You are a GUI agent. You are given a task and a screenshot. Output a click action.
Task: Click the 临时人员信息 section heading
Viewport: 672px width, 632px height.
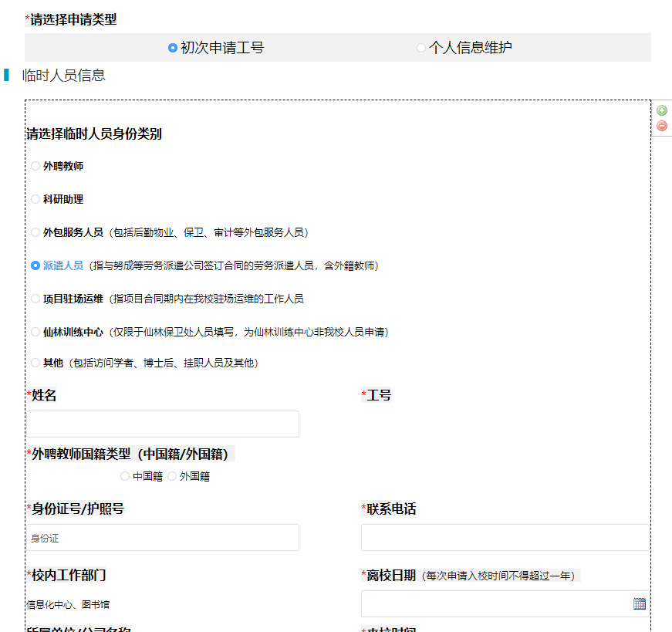[63, 75]
